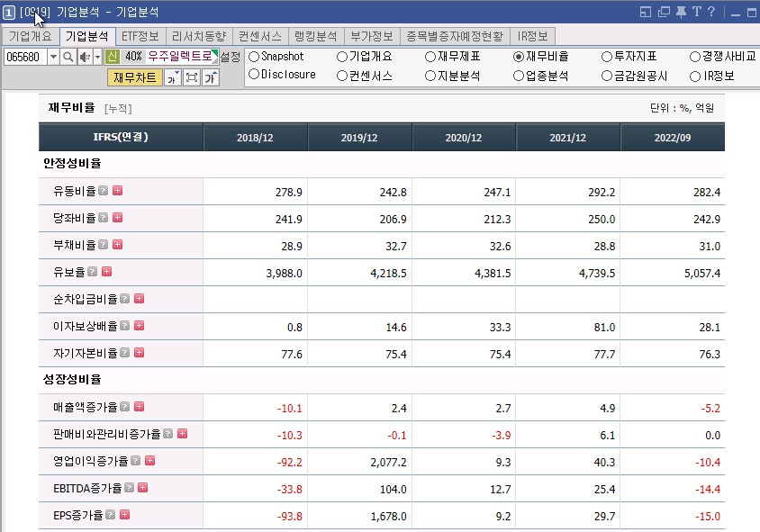
Task: Select the 업종분석 radio button
Action: 519,76
